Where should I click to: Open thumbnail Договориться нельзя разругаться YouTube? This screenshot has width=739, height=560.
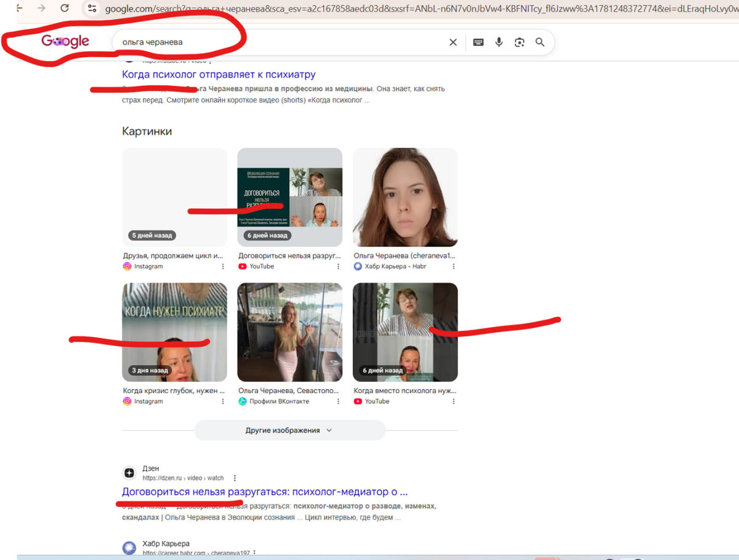click(x=290, y=197)
